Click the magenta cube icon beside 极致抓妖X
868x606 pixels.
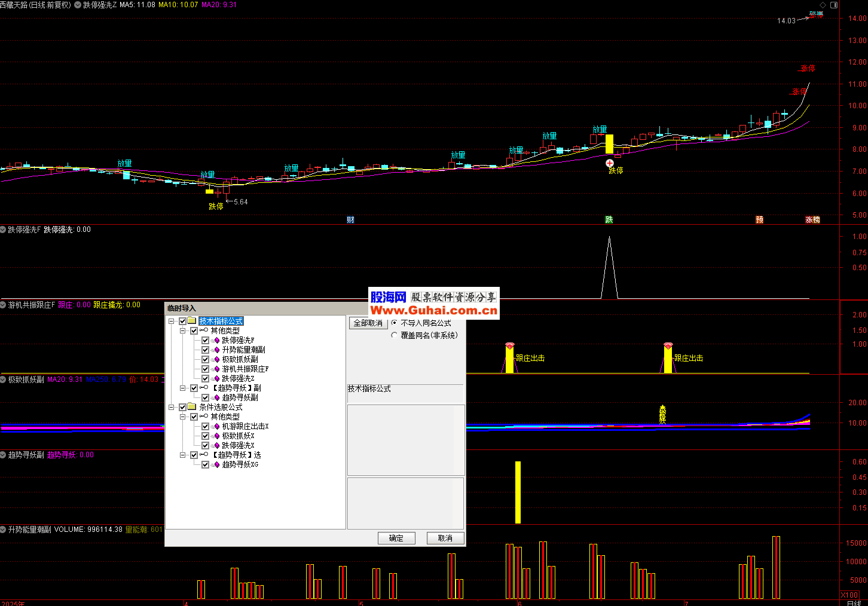pyautogui.click(x=216, y=436)
